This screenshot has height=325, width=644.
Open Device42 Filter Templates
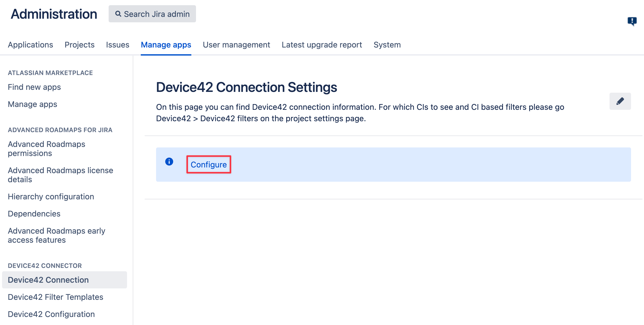[55, 297]
